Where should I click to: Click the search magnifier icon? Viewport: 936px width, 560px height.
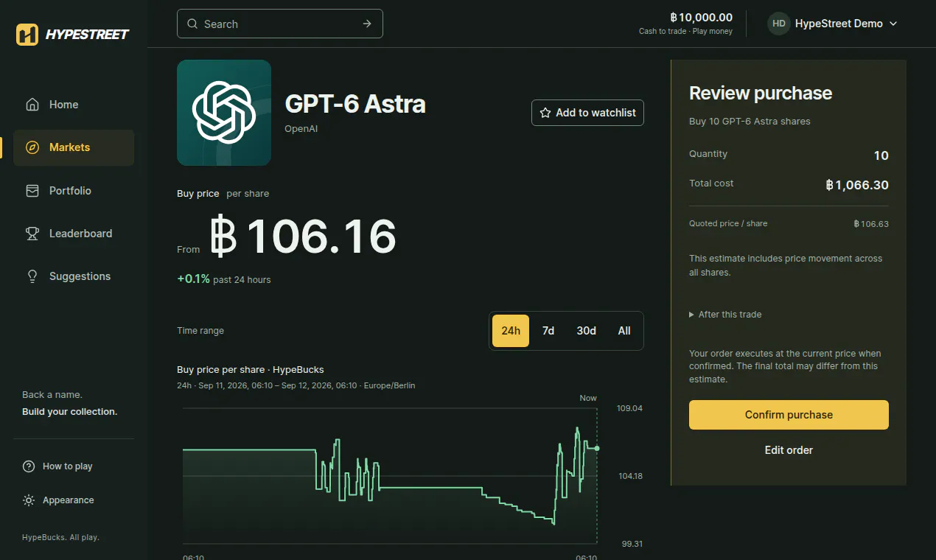[192, 24]
